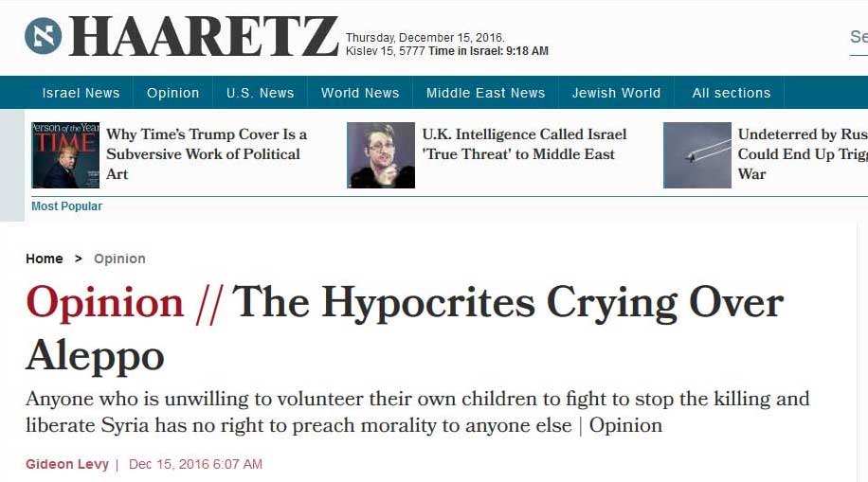
Task: Select World News in navigation
Action: [360, 93]
